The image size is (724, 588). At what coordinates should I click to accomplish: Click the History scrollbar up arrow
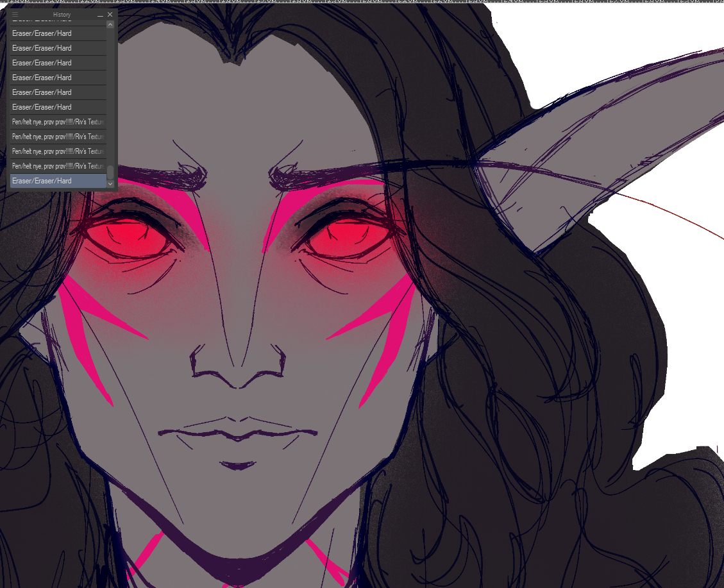pos(110,24)
